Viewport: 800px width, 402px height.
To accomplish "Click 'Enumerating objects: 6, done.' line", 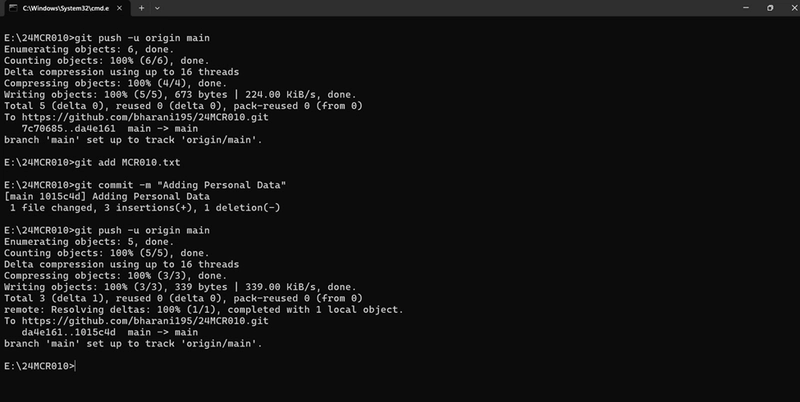I will [x=89, y=49].
